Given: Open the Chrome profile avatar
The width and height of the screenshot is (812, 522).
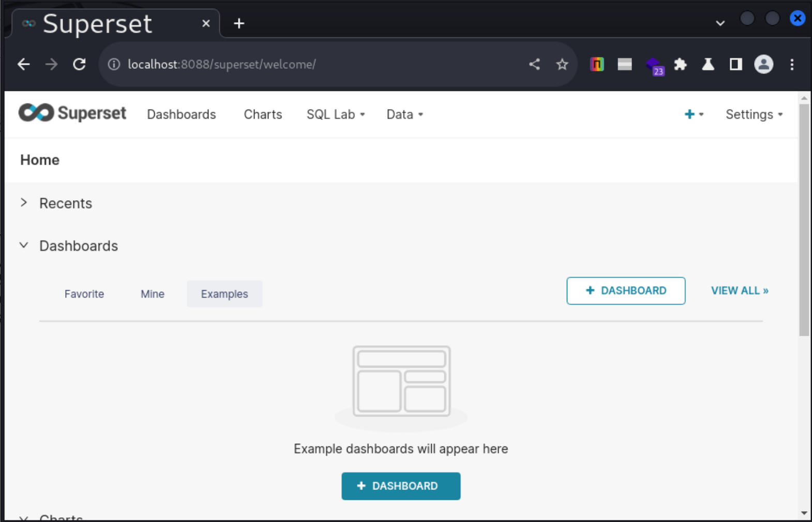Looking at the screenshot, I should coord(763,64).
